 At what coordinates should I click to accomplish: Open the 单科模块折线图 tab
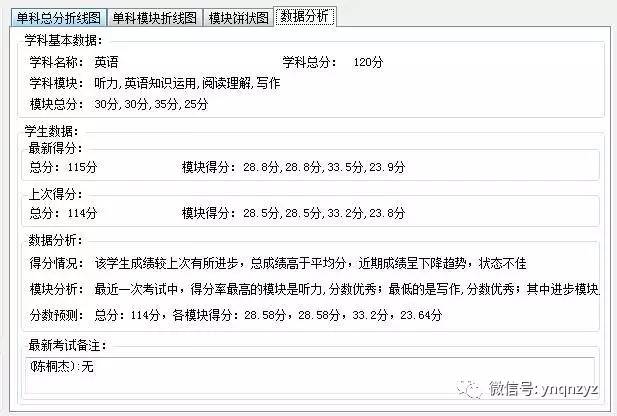pyautogui.click(x=153, y=18)
